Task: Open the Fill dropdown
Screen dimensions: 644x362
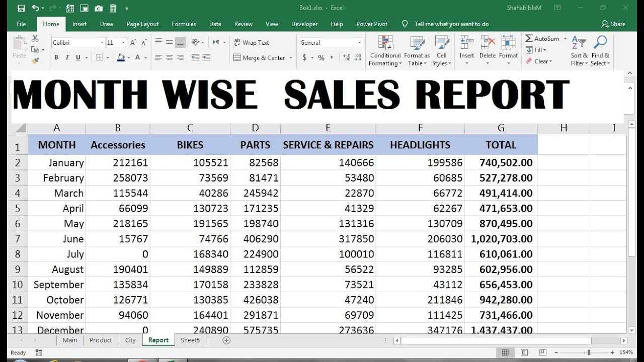Action: pyautogui.click(x=536, y=50)
